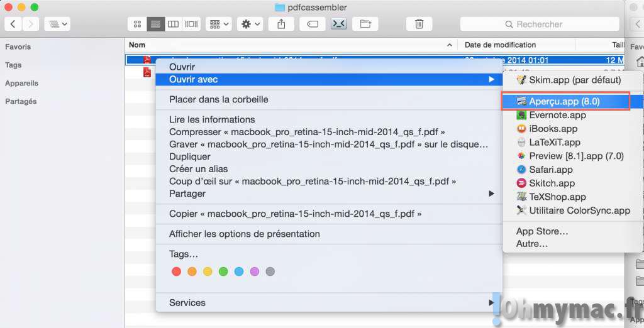Choose Placer dans la corbeille
Screen dimensions: 644x328
click(329, 99)
